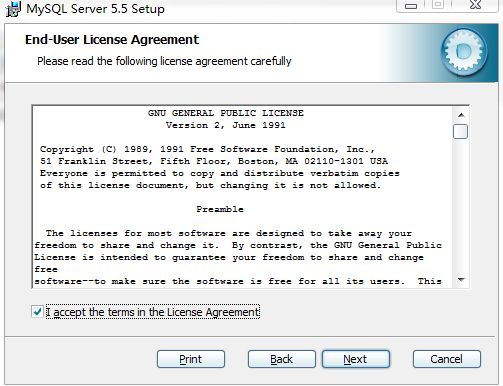Click the 'Preamble' heading in license
Image resolution: width=503 pixels, height=386 pixels.
pos(220,209)
